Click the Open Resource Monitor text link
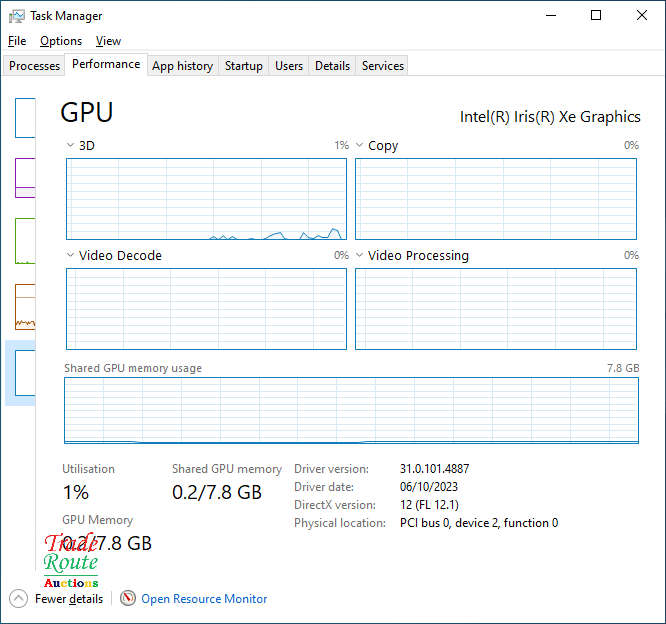This screenshot has width=666, height=624. pyautogui.click(x=204, y=599)
